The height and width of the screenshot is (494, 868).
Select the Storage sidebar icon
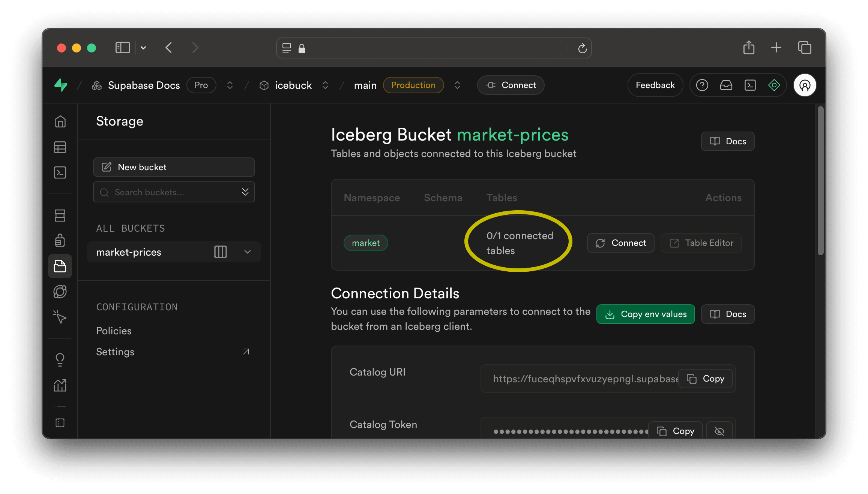tap(60, 266)
